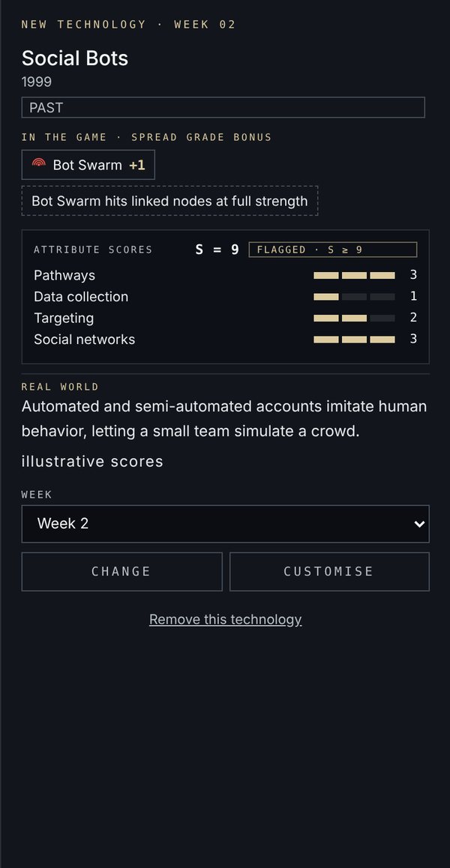Screen dimensions: 450x868
Task: Click the PAST era field
Action: point(223,107)
